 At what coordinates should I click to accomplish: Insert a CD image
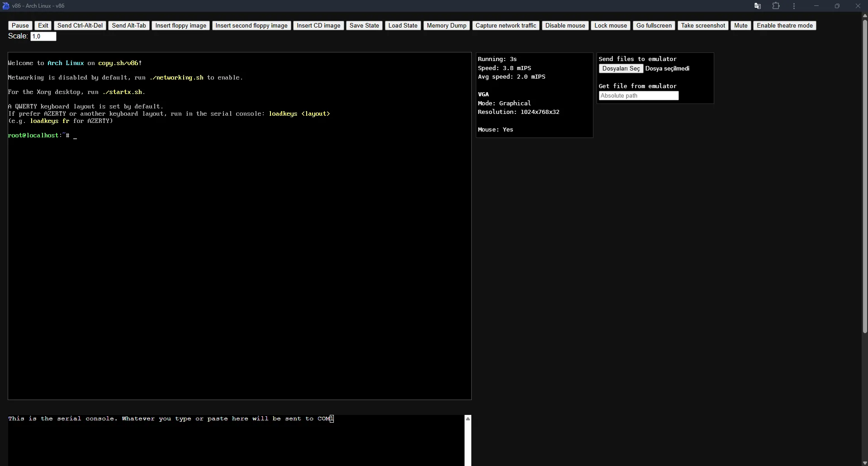point(318,25)
